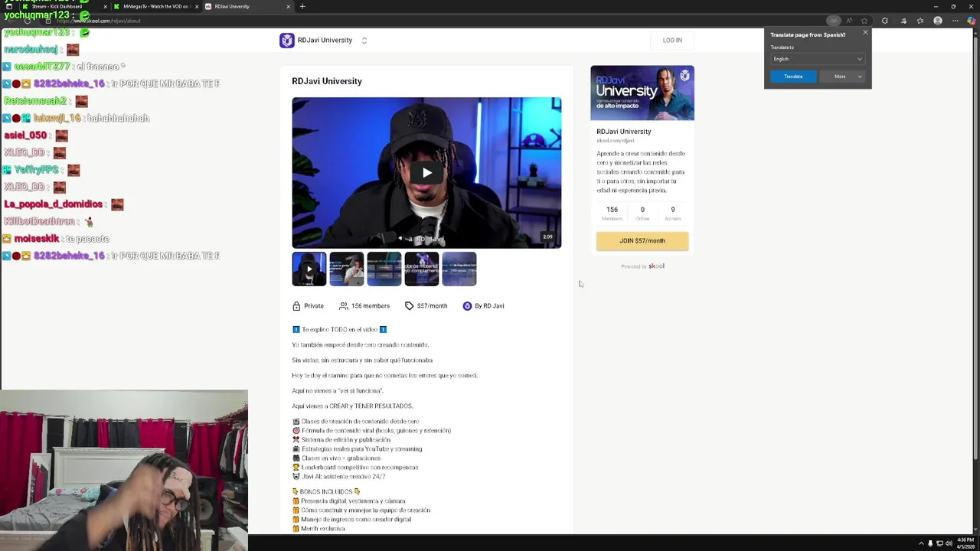Click the translate icon in address bar
This screenshot has width=980, height=551.
click(x=834, y=21)
